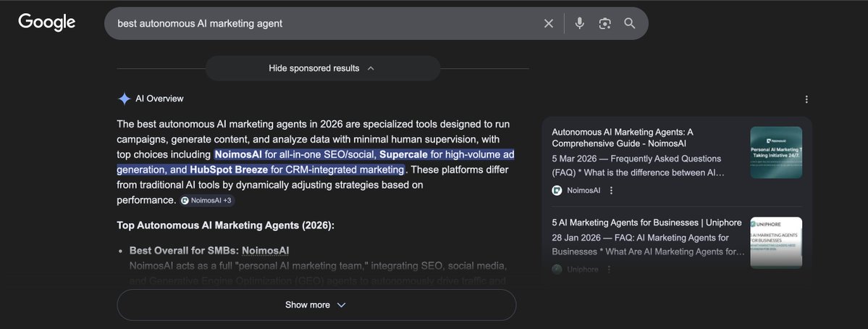
Task: Click the AI Overview sparkle icon
Action: 125,99
